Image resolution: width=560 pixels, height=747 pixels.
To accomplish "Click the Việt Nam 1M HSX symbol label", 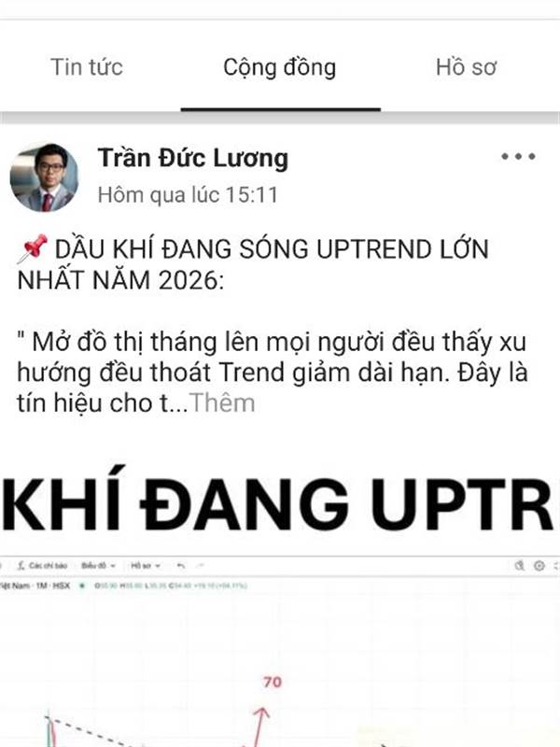I will pos(35,585).
